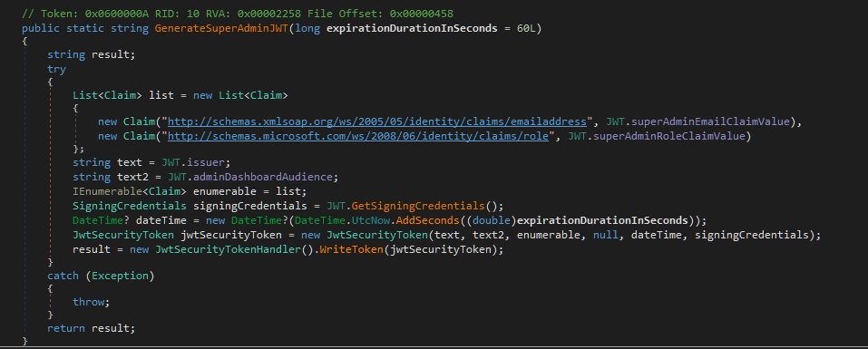This screenshot has width=868, height=349.
Task: Click the public modifier keyword
Action: pyautogui.click(x=41, y=28)
